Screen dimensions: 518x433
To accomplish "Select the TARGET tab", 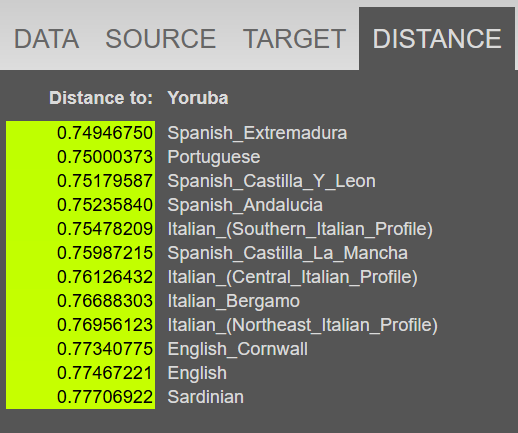I will point(294,39).
